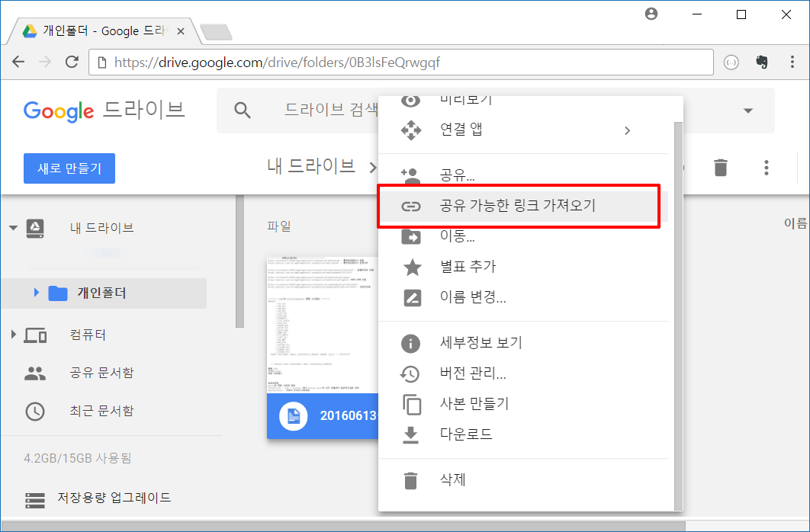
Task: Open 내 드라이브 in sidebar
Action: (101, 228)
